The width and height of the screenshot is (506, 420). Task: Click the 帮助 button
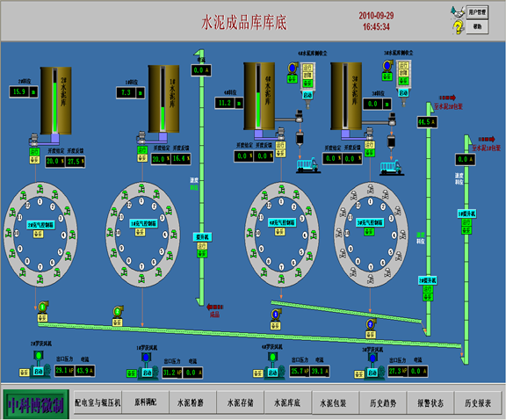(x=477, y=26)
